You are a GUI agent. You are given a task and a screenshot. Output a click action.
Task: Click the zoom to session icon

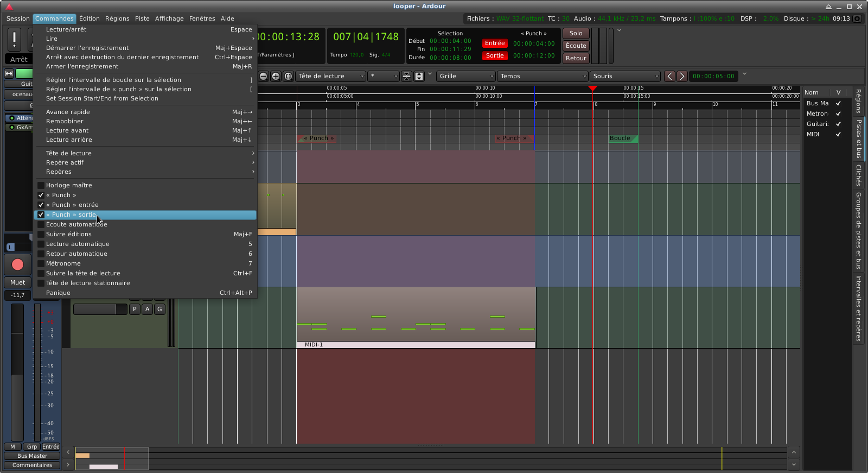(x=288, y=77)
